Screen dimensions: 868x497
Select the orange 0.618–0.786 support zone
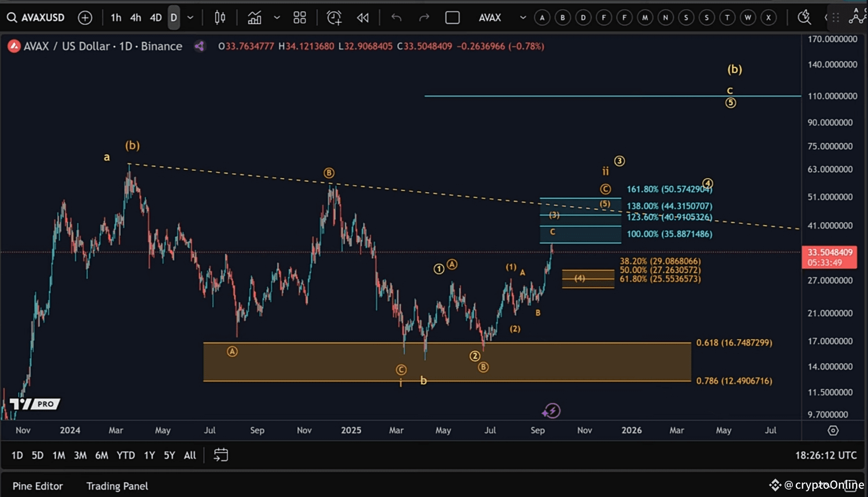pyautogui.click(x=447, y=362)
